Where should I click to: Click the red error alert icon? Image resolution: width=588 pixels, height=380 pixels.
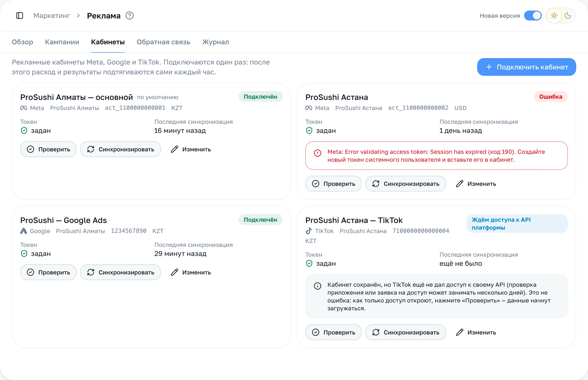(318, 153)
